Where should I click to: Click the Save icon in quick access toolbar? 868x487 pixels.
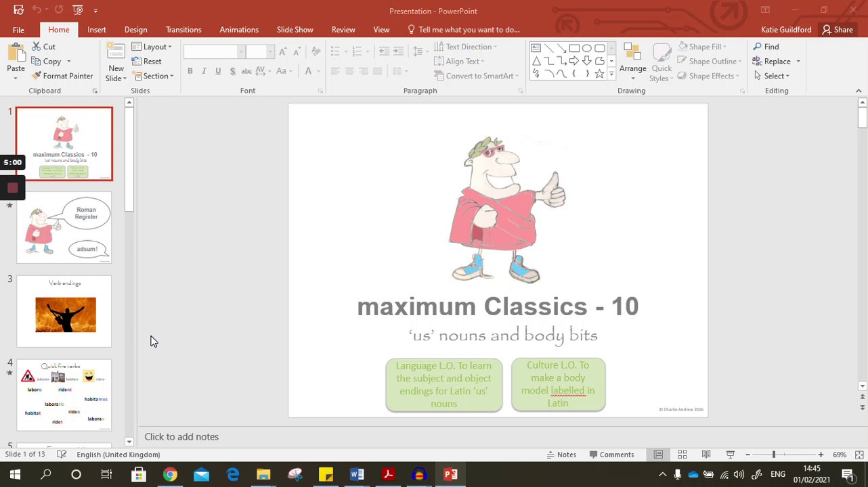point(18,10)
